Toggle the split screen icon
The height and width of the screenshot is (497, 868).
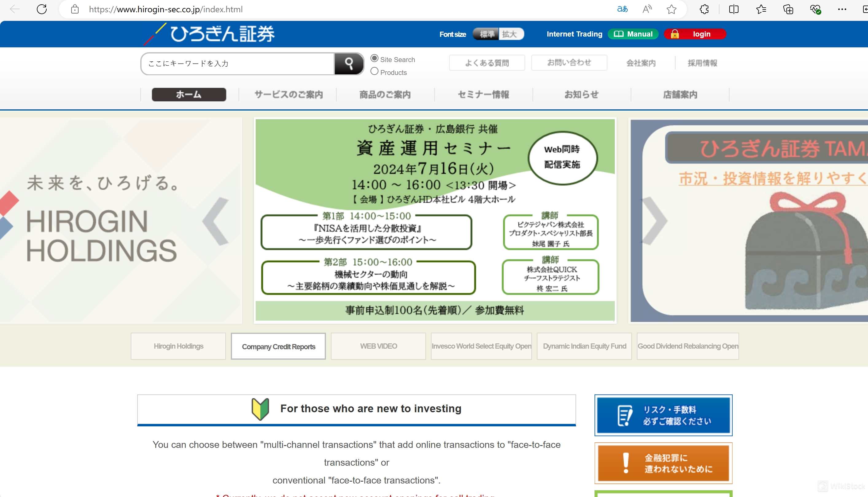[x=734, y=9]
